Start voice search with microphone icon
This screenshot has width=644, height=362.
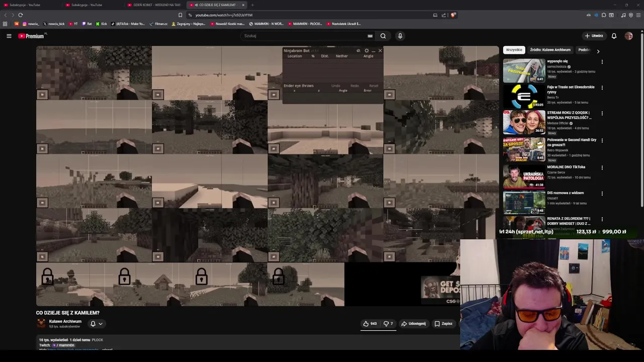coord(400,36)
